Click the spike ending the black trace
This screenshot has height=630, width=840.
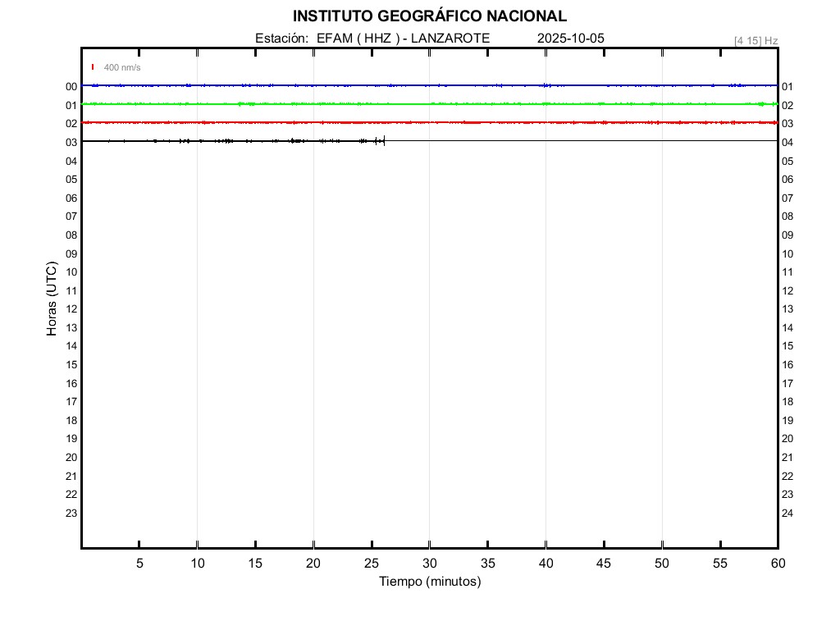(384, 140)
